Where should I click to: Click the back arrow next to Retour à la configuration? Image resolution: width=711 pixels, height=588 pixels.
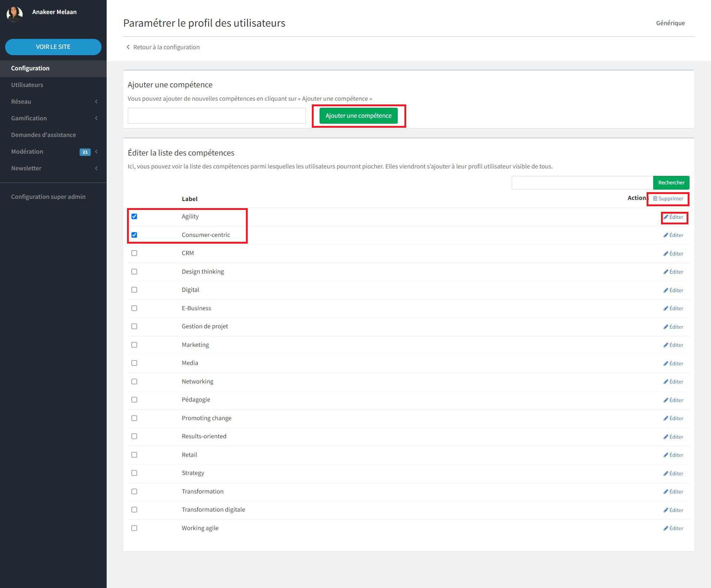point(128,47)
